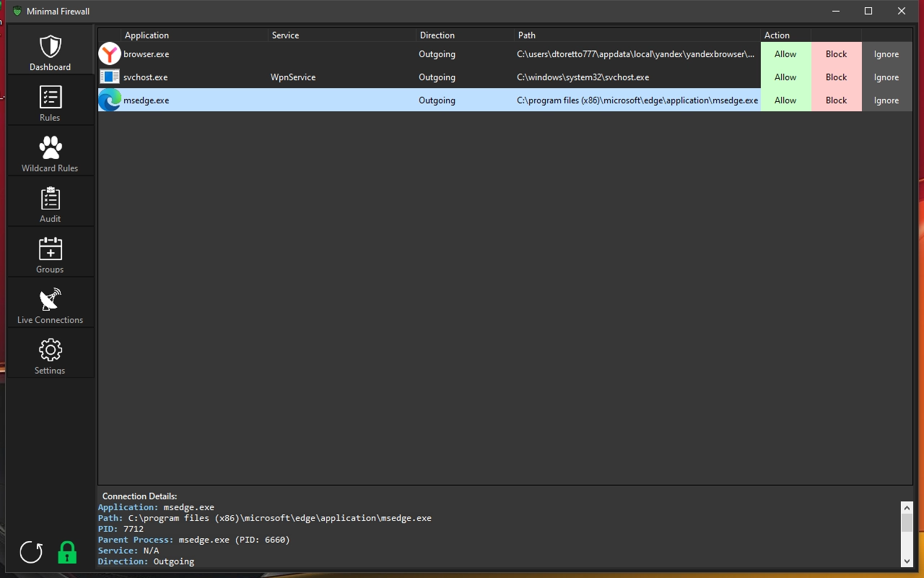Click the Application detail line in Connection Details
The image size is (924, 578).
tap(157, 507)
